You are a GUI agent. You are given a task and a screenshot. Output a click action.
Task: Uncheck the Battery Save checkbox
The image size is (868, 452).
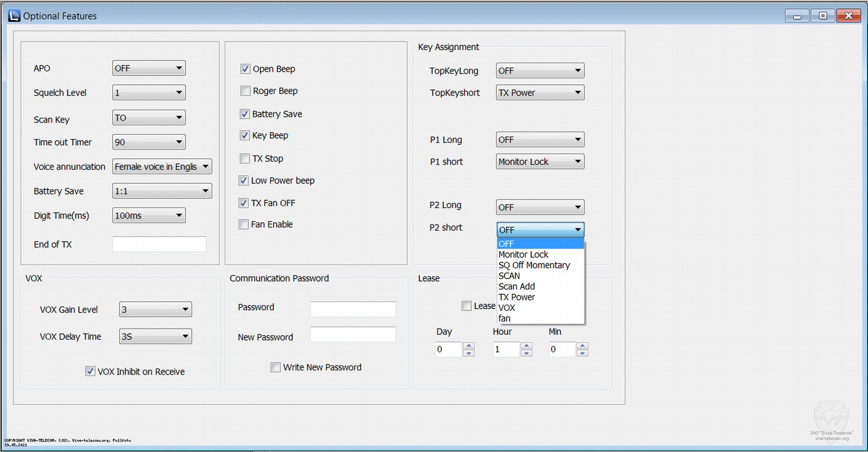click(245, 114)
